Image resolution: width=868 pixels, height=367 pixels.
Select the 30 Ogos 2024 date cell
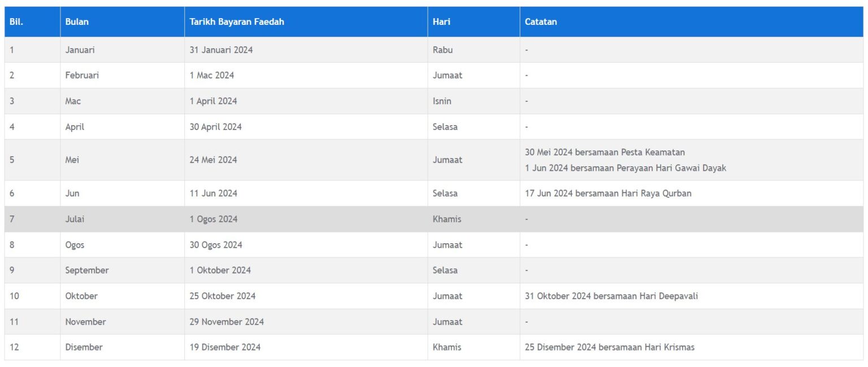[x=215, y=245]
